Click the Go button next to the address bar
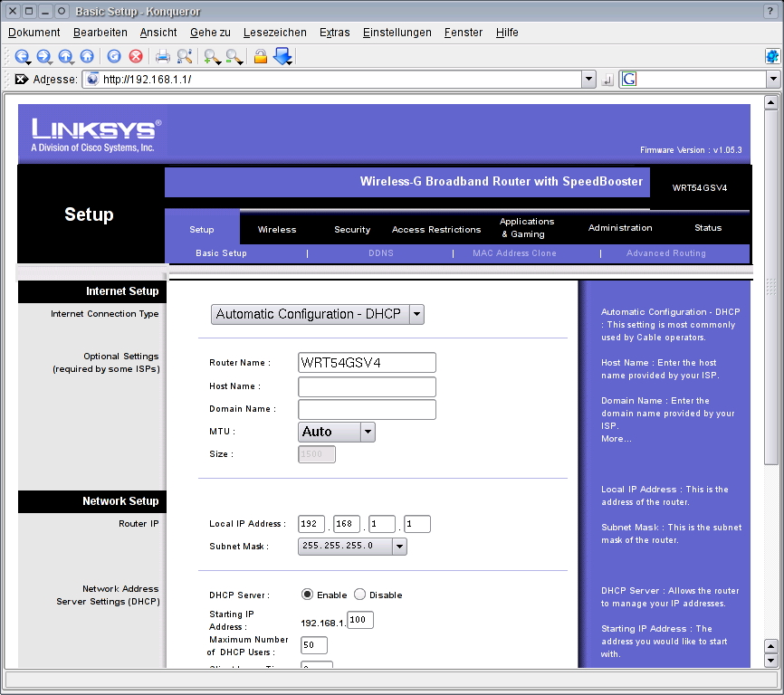The height and width of the screenshot is (695, 784). [x=607, y=80]
